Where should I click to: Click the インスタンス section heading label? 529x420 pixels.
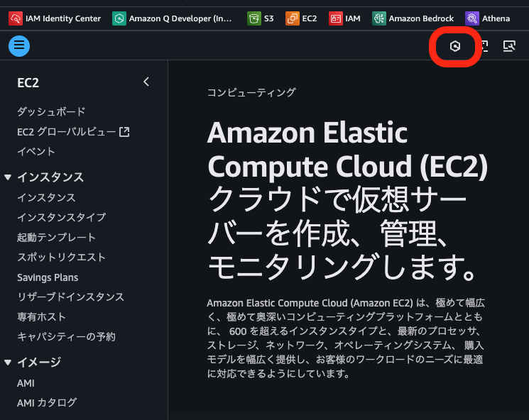coord(50,177)
